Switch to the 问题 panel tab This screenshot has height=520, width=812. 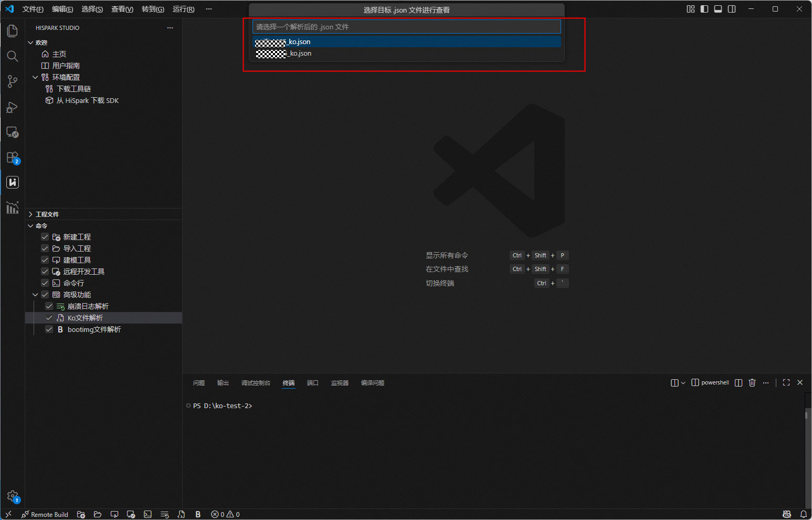199,383
